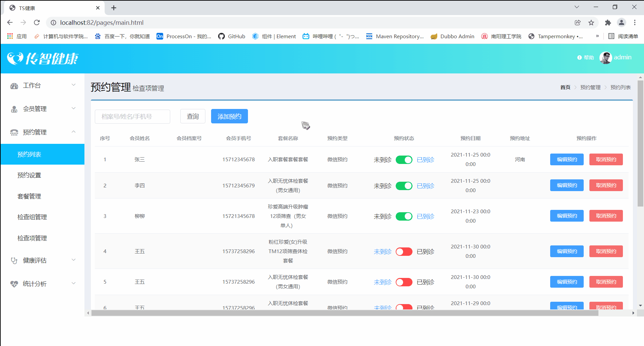Click the 预约管理 appointment icon

coord(14,132)
